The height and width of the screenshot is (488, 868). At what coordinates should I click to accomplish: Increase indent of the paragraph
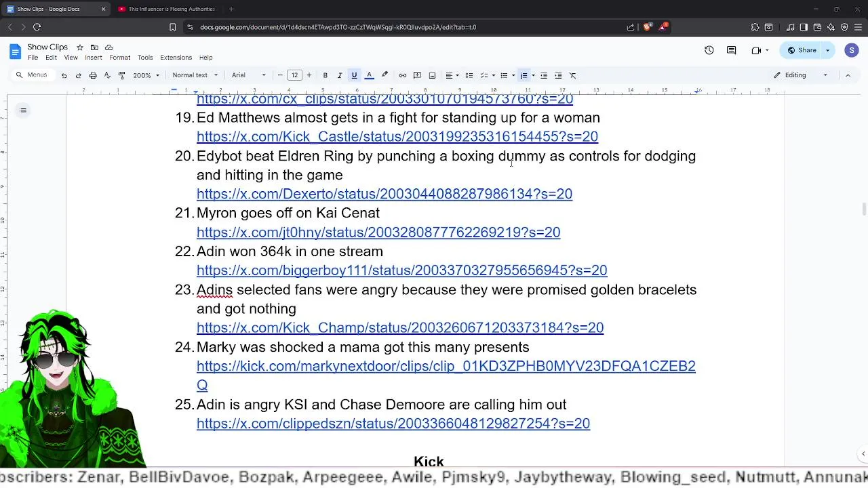tap(558, 75)
